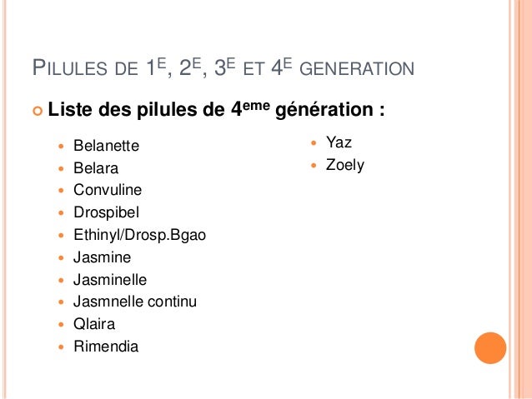Click the Belanette list item
Viewport: 532px width, 399px height.
point(107,146)
